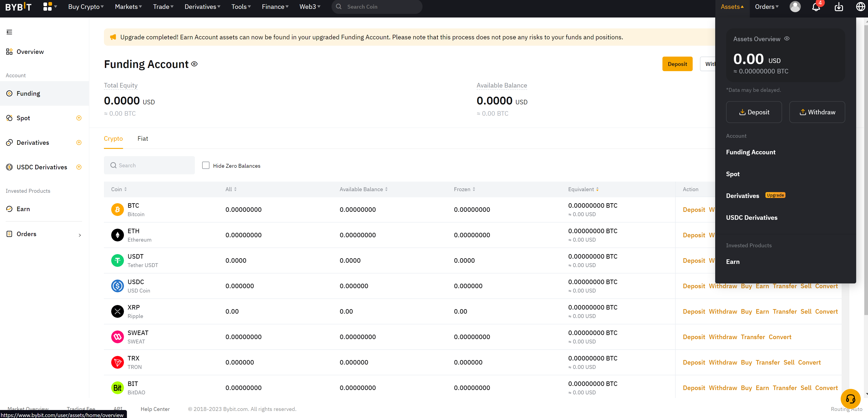Click the Spot upgrade arrow icon
The image size is (868, 418).
point(79,118)
